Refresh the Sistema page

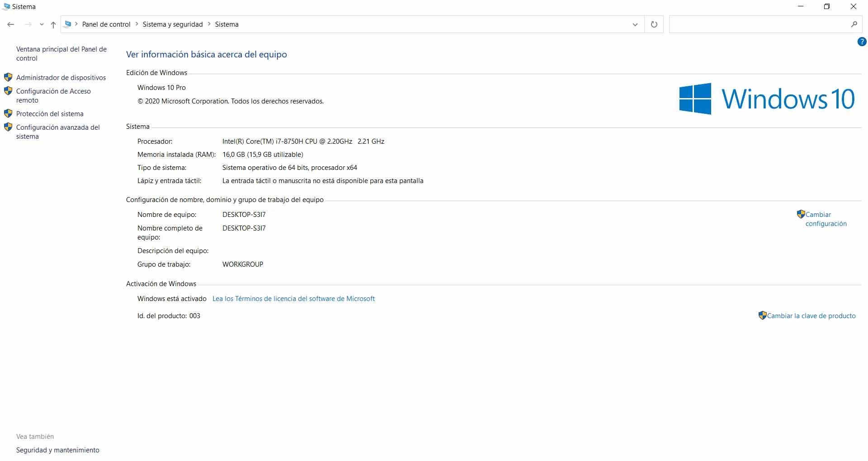pyautogui.click(x=654, y=24)
